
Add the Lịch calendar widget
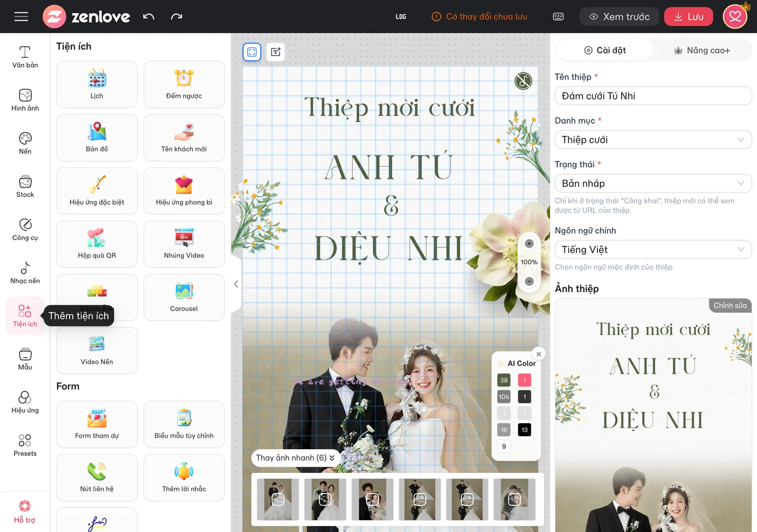(x=97, y=85)
